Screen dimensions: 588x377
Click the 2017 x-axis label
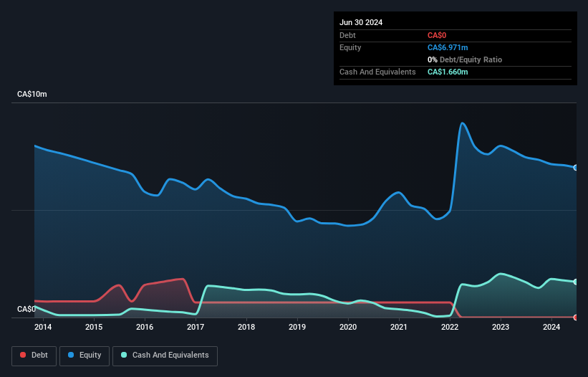point(196,327)
